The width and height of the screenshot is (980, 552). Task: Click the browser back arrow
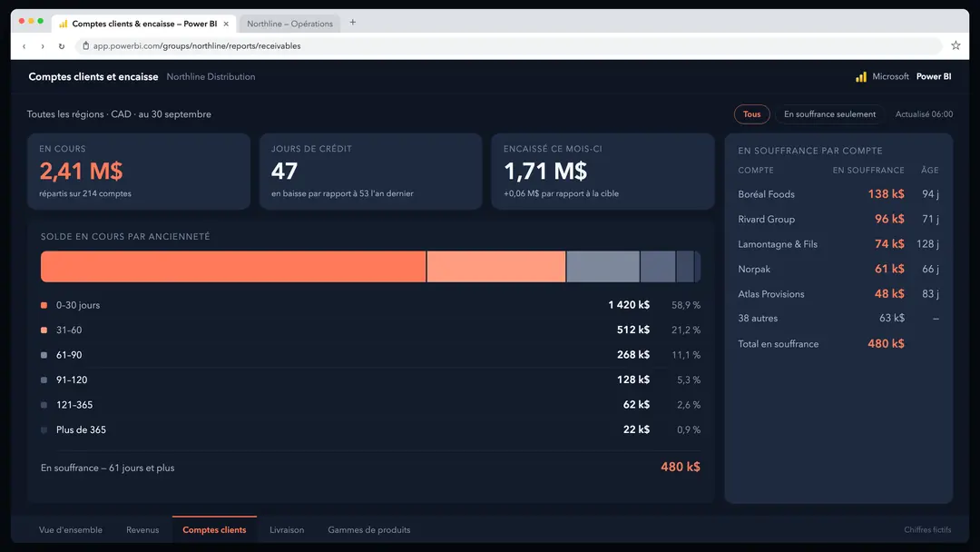[24, 46]
